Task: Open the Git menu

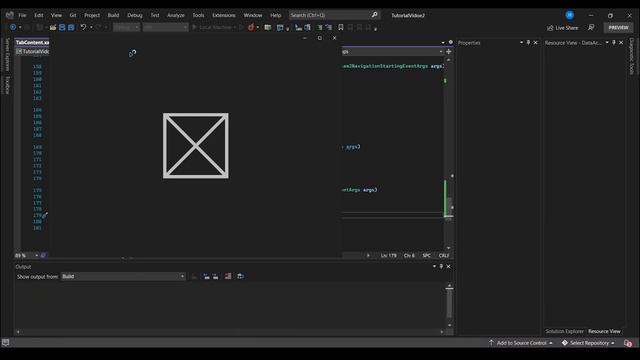Action: (73, 15)
